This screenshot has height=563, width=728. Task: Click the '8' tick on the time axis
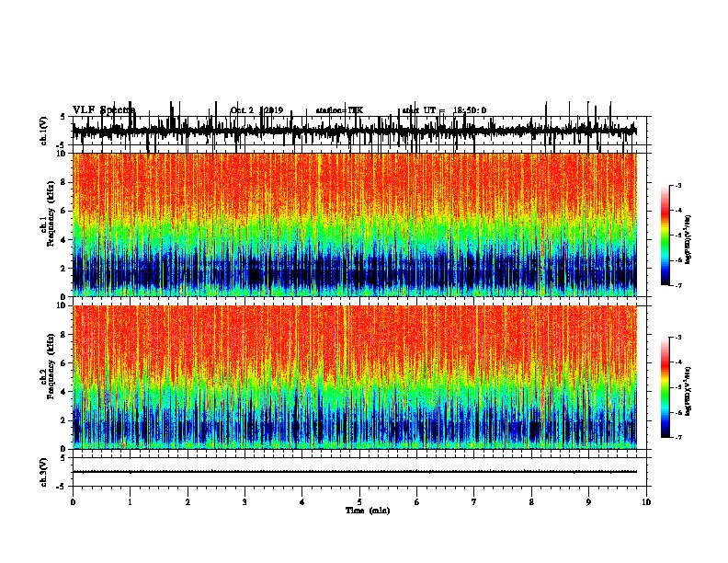click(x=531, y=501)
